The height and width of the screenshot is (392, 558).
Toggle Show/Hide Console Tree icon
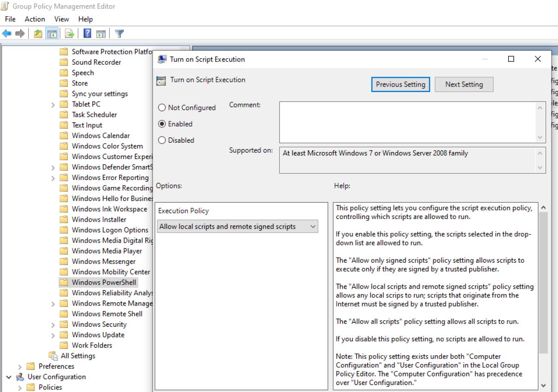click(x=52, y=33)
